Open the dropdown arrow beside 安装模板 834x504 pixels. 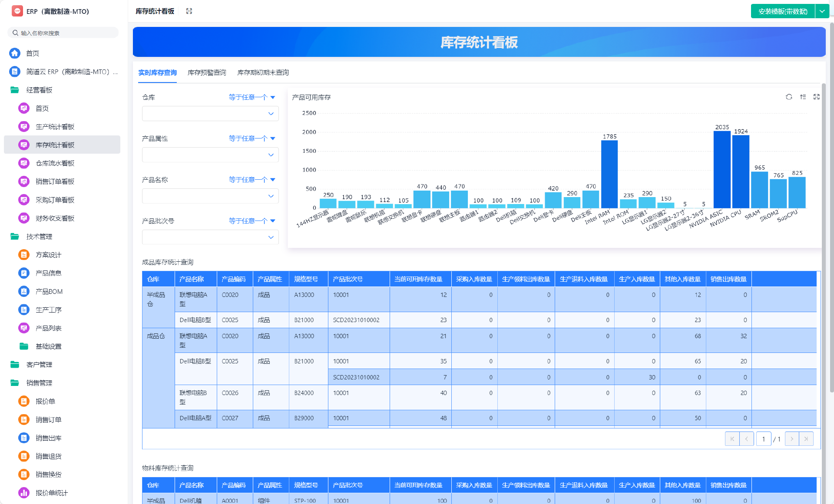(822, 11)
